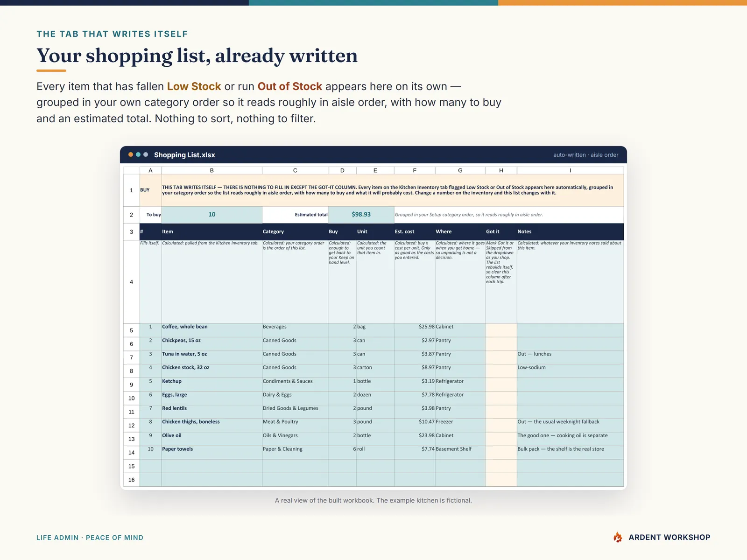
Task: Click the 'Condiments & Sauces' category cell
Action: pos(295,385)
